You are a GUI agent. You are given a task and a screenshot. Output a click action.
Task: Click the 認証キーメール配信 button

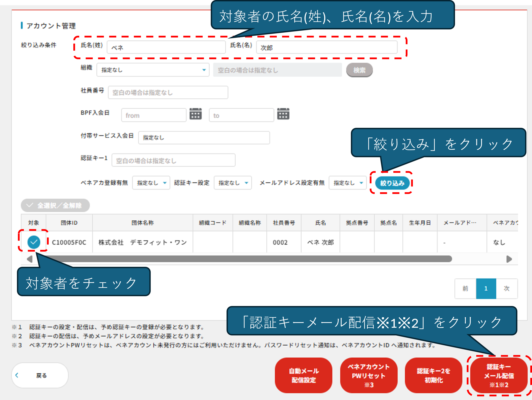(499, 376)
